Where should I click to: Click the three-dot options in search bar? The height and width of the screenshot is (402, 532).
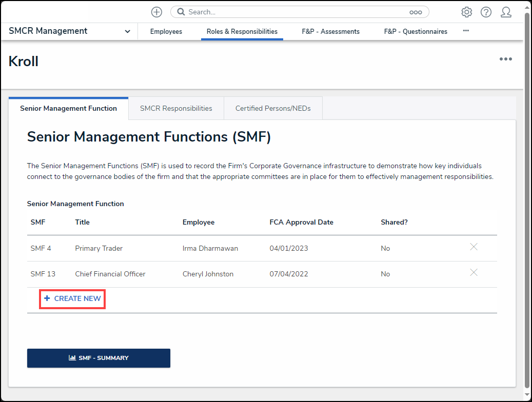click(415, 12)
